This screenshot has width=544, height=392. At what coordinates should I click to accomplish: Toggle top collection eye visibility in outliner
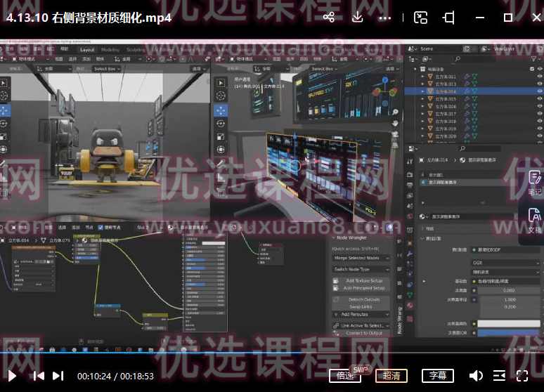tap(540, 69)
